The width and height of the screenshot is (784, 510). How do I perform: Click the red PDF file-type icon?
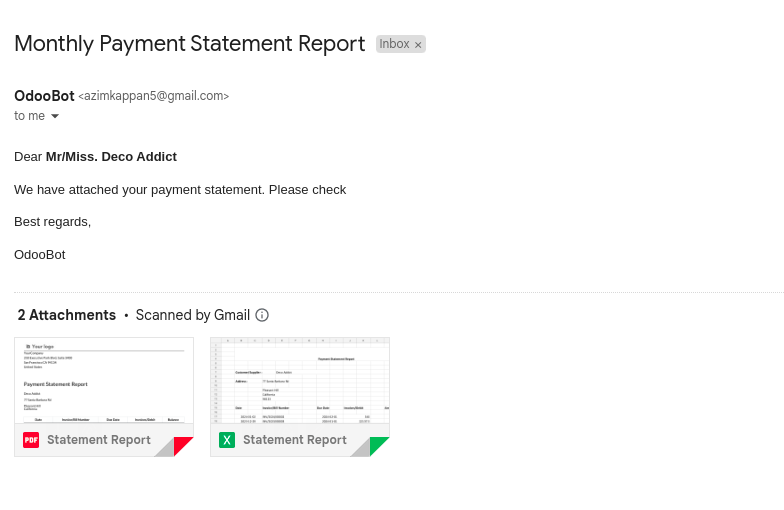tap(31, 440)
